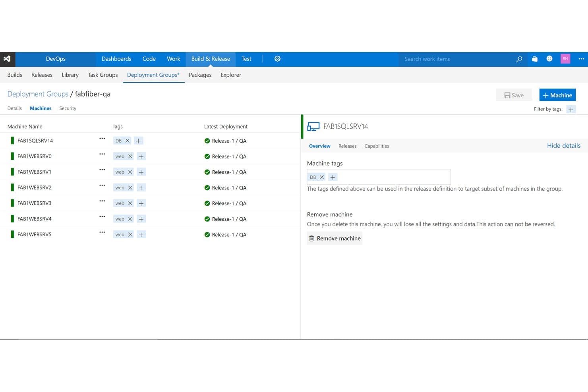Open the Task Groups tab
The height and width of the screenshot is (392, 588).
(x=103, y=75)
